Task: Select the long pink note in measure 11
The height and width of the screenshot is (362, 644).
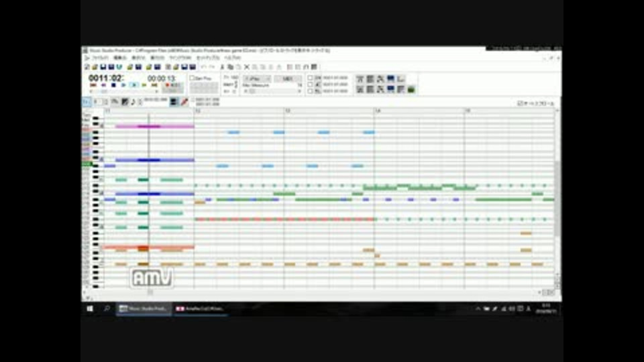Action: [x=155, y=127]
